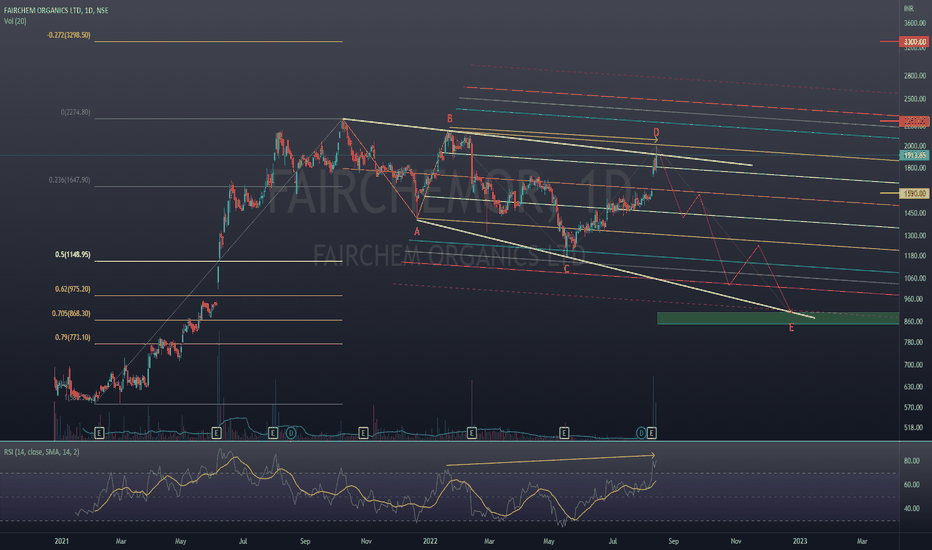Open the INR currency selector on price axis
Viewport: 932px width, 550px height.
tap(908, 8)
